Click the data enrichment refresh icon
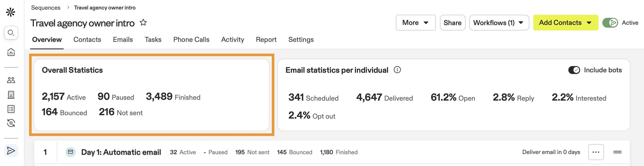The height and width of the screenshot is (166, 644). pyautogui.click(x=11, y=123)
